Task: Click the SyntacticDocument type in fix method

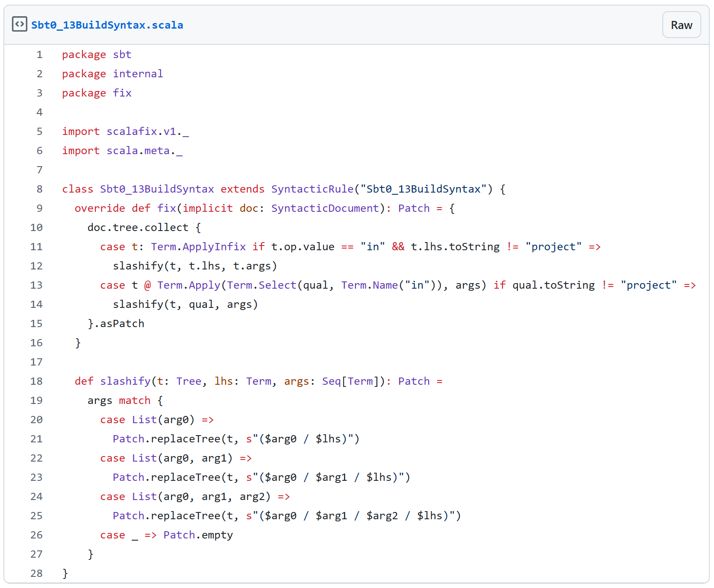Action: [325, 208]
